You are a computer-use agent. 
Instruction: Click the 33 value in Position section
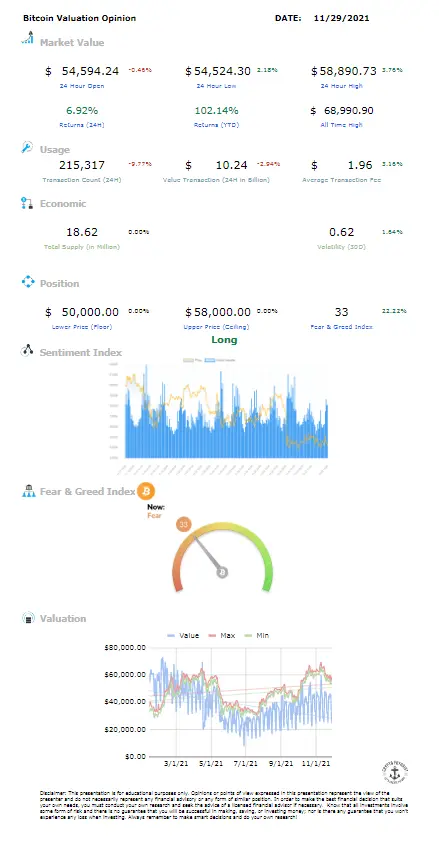(341, 312)
